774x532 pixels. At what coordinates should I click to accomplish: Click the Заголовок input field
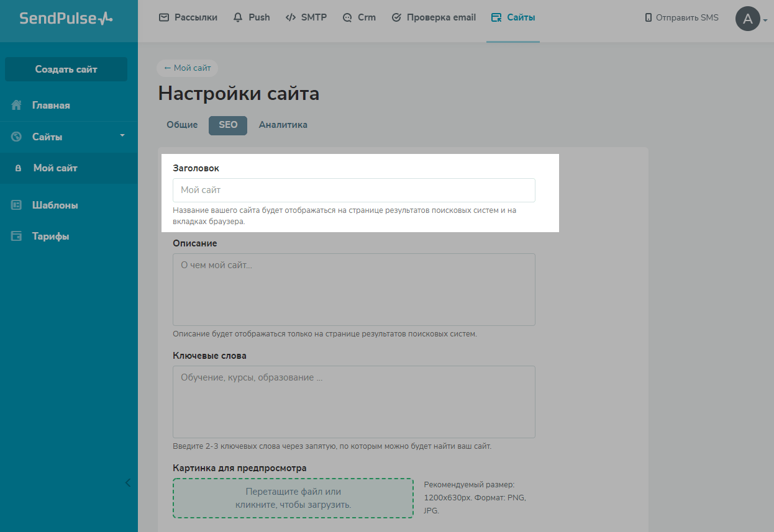click(353, 191)
